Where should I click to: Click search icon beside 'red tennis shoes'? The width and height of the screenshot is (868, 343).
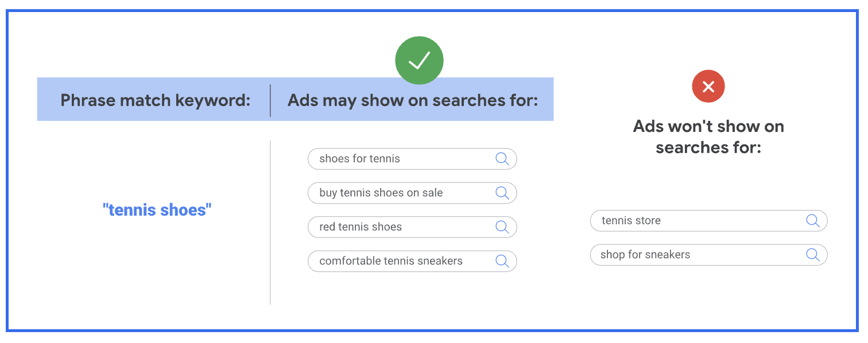coord(502,227)
